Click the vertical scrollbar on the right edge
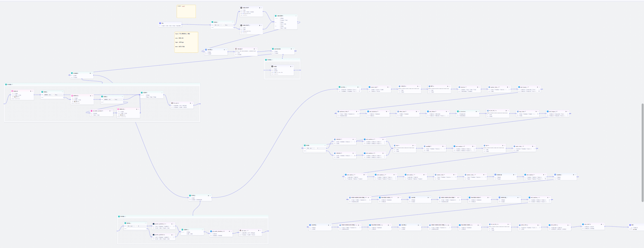The height and width of the screenshot is (248, 644). coord(642,152)
